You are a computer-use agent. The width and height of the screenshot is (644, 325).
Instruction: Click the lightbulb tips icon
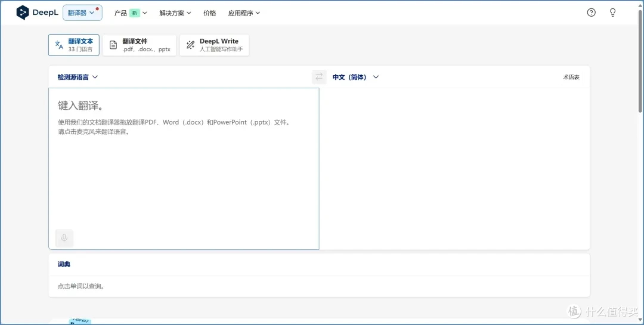click(x=612, y=13)
